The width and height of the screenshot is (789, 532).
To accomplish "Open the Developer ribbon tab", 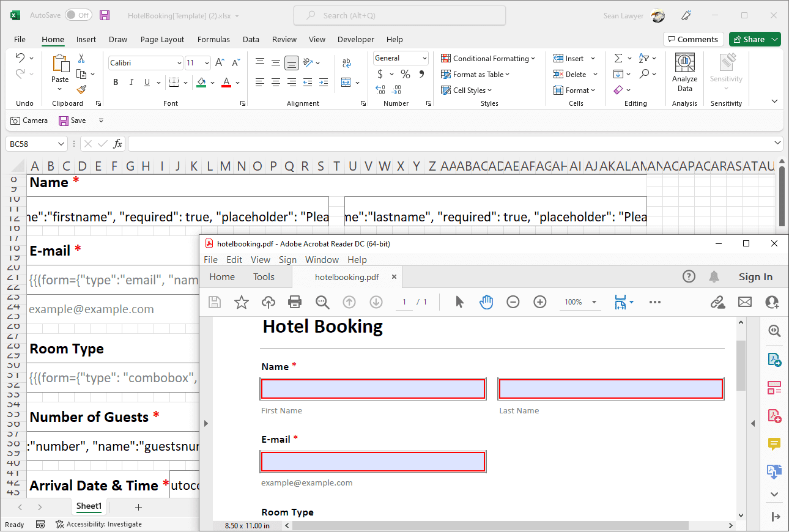I will pos(355,39).
